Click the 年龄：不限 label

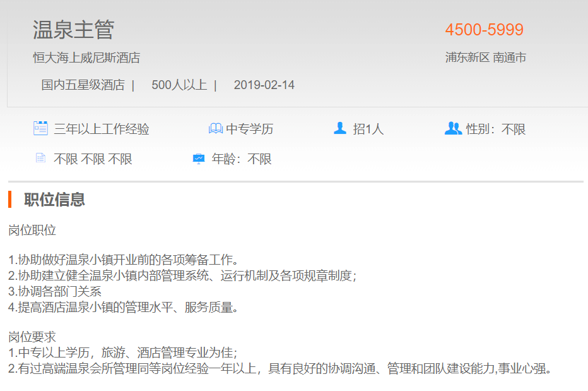coord(242,159)
